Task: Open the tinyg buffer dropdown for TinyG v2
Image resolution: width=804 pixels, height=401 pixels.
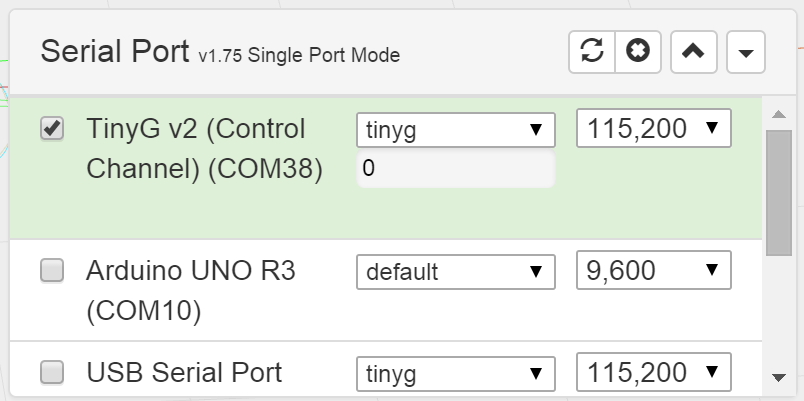Action: coord(456,129)
